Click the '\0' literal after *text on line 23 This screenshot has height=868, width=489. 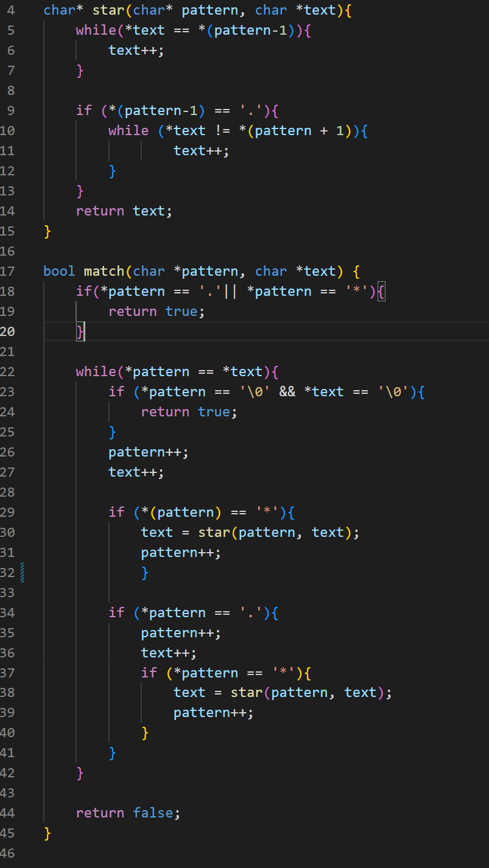click(390, 392)
